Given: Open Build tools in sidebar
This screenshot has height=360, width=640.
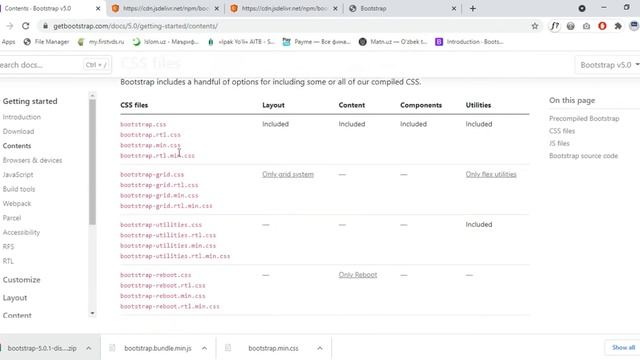Looking at the screenshot, I should coord(19,189).
